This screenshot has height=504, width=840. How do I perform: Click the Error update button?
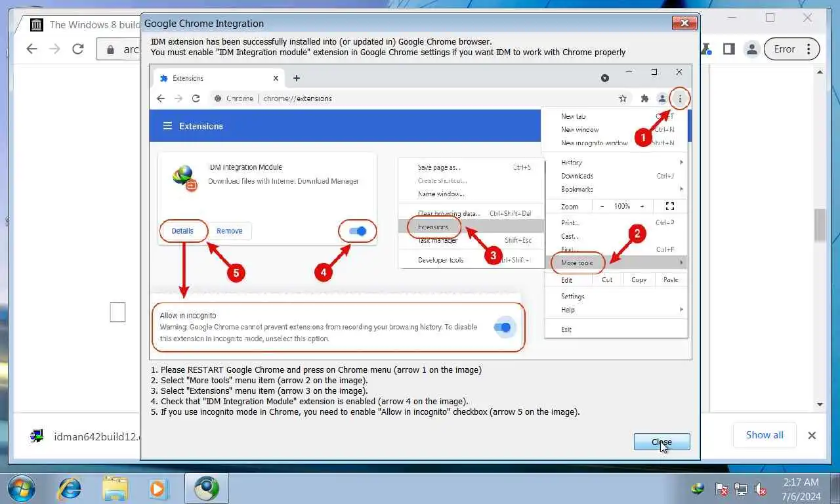pyautogui.click(x=784, y=49)
